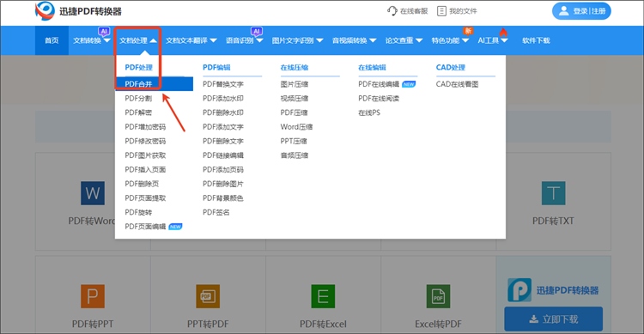Select PDF解密 in the menu
The height and width of the screenshot is (334, 644).
tap(138, 112)
